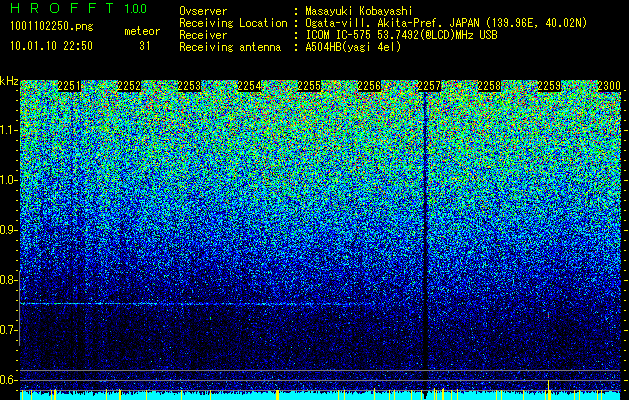Click the 2251 time marker
The image size is (629, 400).
(x=69, y=86)
